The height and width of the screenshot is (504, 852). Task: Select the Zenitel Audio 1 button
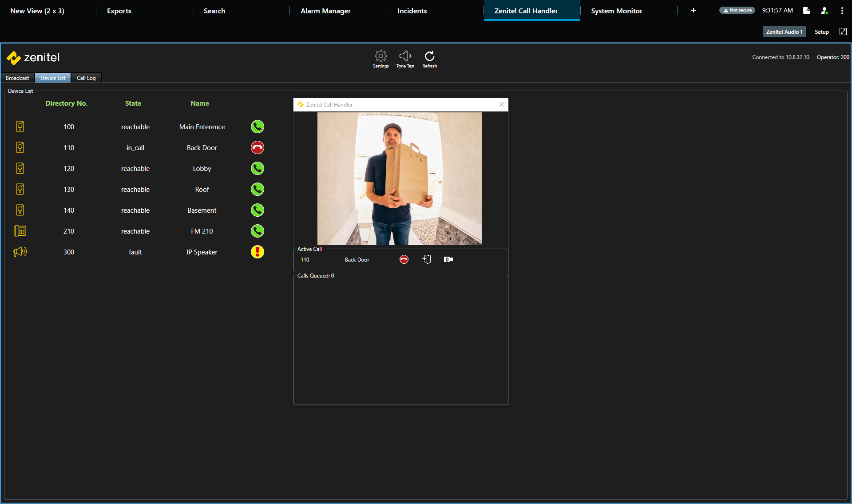pos(784,32)
